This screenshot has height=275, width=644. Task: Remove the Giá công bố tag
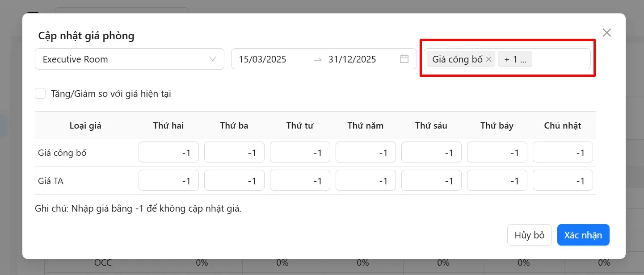(x=488, y=59)
